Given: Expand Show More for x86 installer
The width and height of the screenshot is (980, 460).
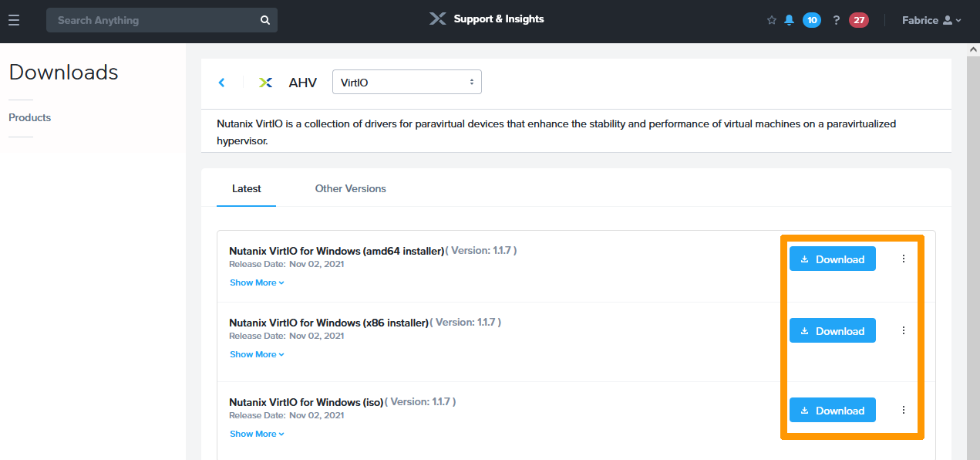Looking at the screenshot, I should point(257,354).
